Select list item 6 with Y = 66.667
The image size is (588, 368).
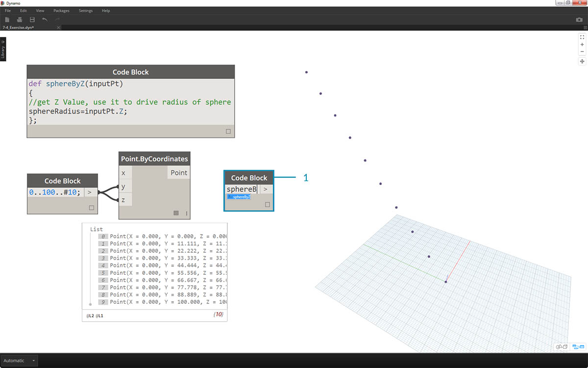[162, 280]
